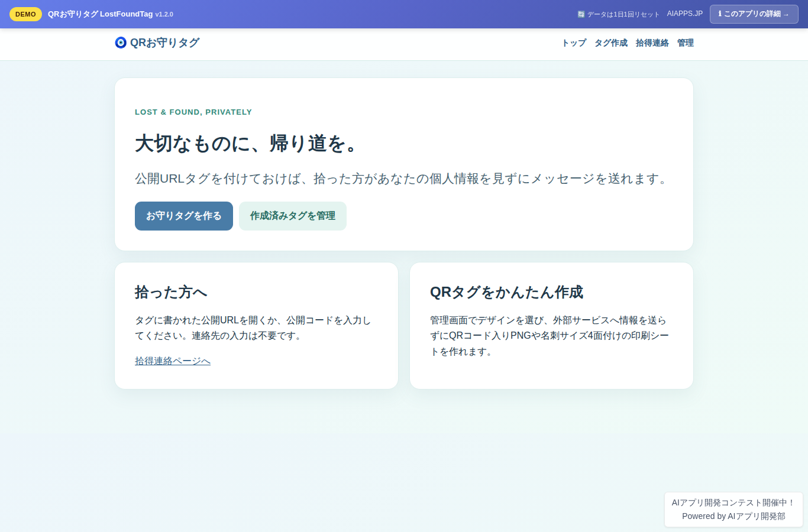Open このアプリの詳細 button
This screenshot has height=532, width=808.
[754, 14]
